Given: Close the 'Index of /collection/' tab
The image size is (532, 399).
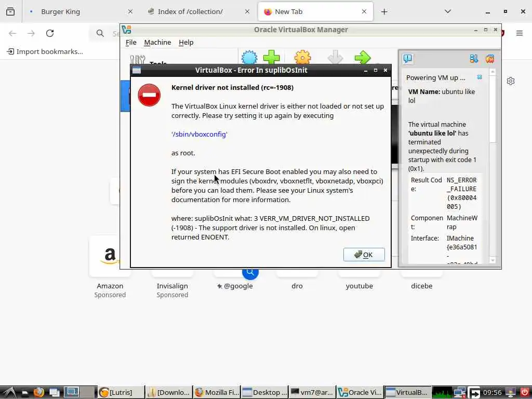Looking at the screenshot, I should pos(247,11).
